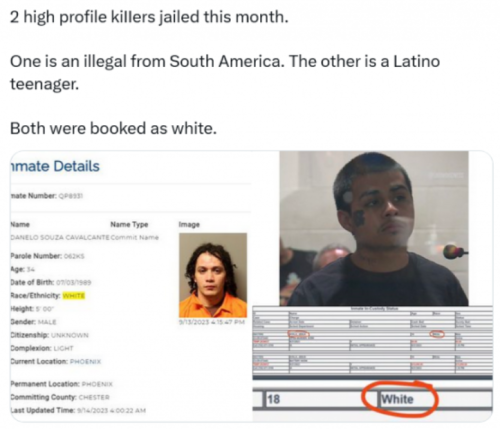Click the cell showing 18
Viewport: 500px width, 429px height.
(274, 399)
